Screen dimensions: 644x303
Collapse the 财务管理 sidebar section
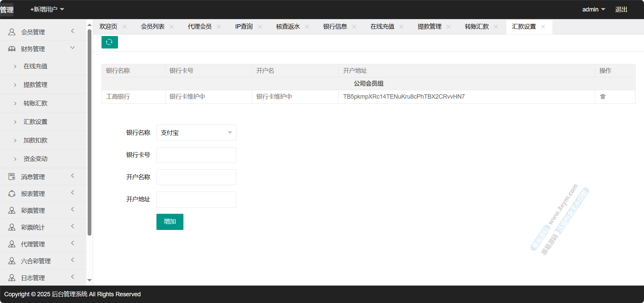point(72,48)
